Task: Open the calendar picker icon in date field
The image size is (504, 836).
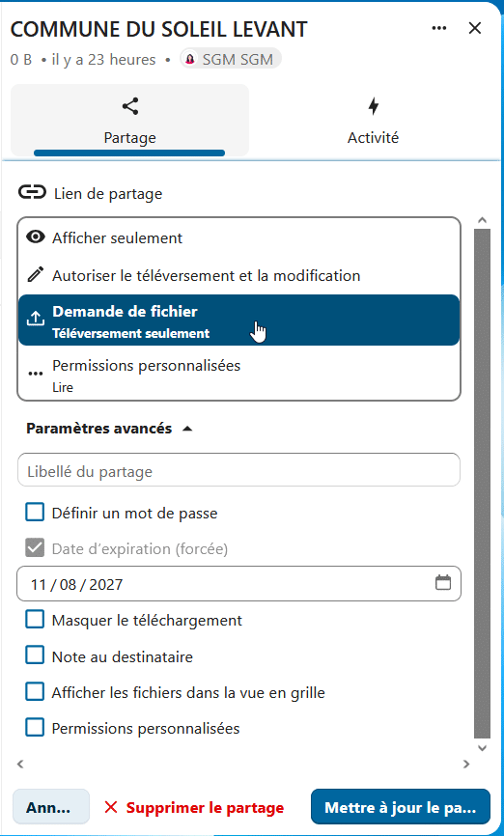Action: tap(443, 583)
